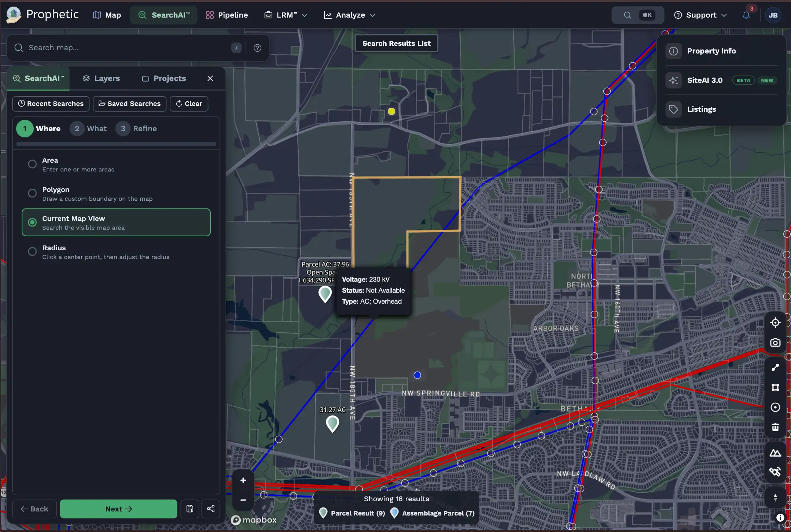Select the Area radio option

[x=32, y=164]
